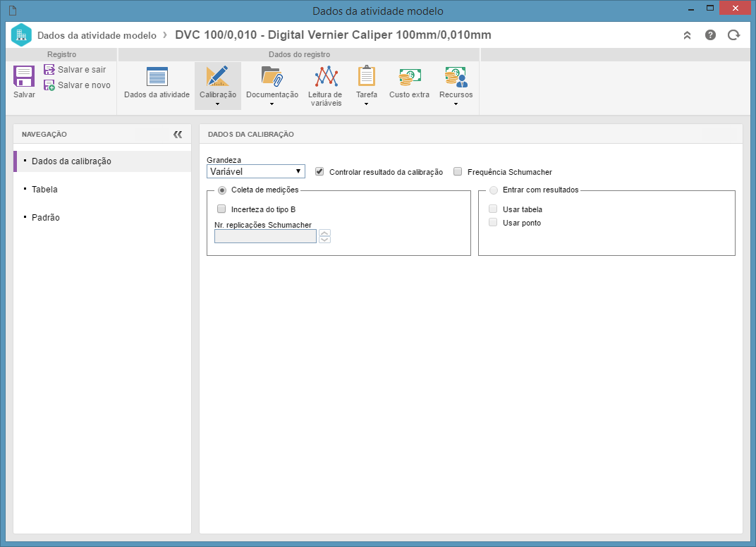Click DADOS DA CALIBRAÇÃO panel title
The width and height of the screenshot is (756, 547).
(x=251, y=135)
